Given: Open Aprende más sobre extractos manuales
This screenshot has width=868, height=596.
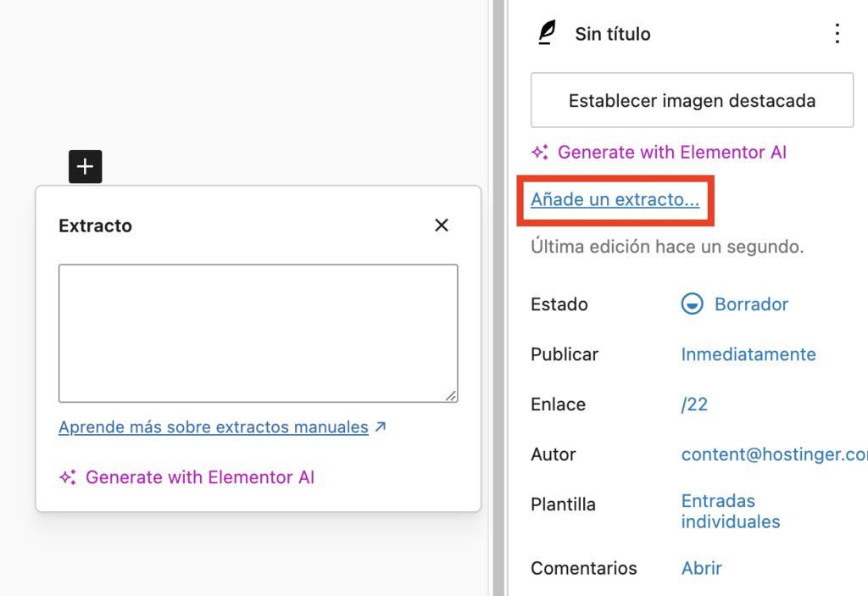Looking at the screenshot, I should tap(212, 426).
